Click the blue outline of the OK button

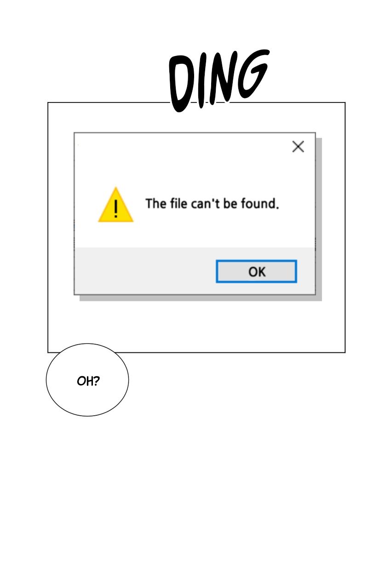[256, 261]
